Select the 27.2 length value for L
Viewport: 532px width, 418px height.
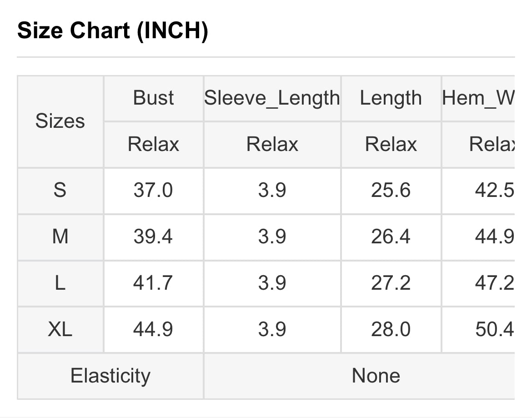(391, 283)
